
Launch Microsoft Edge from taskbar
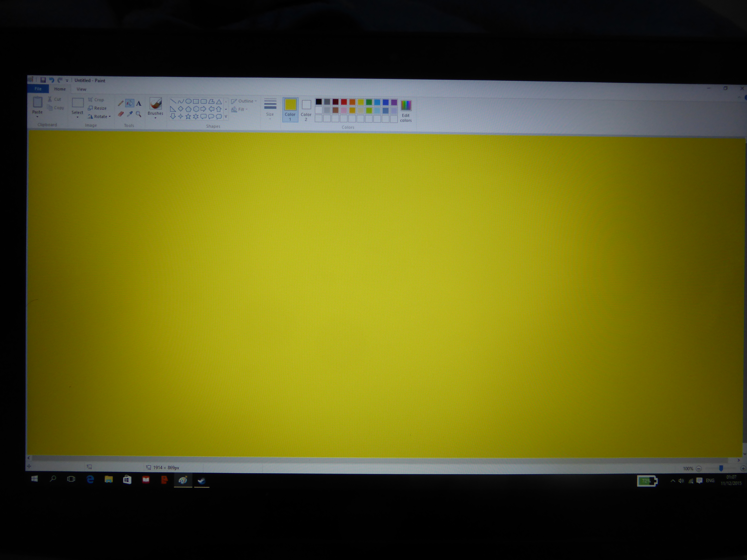coord(90,479)
